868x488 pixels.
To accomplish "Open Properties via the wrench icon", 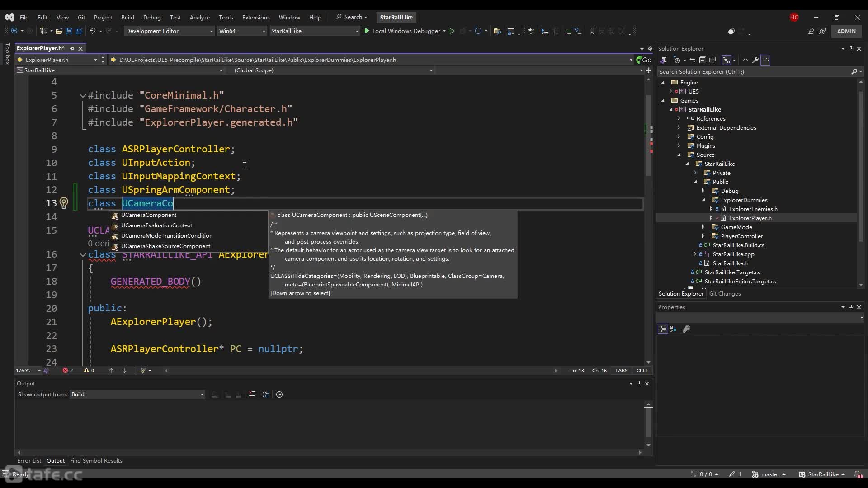I will tap(755, 60).
